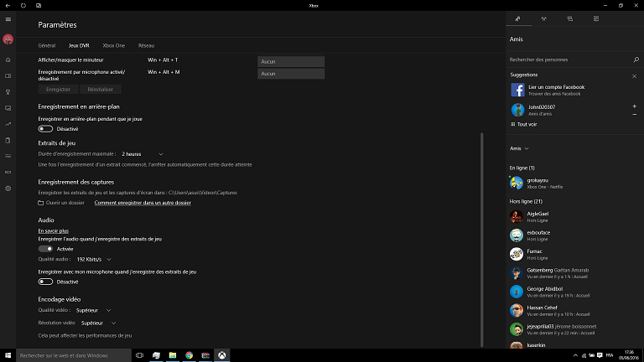
Task: Toggle audio recording switch Activée
Action: coord(45,249)
